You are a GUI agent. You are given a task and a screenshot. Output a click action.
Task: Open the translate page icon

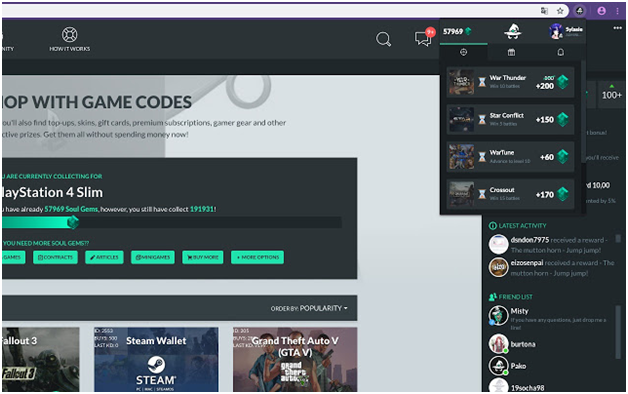click(x=544, y=11)
